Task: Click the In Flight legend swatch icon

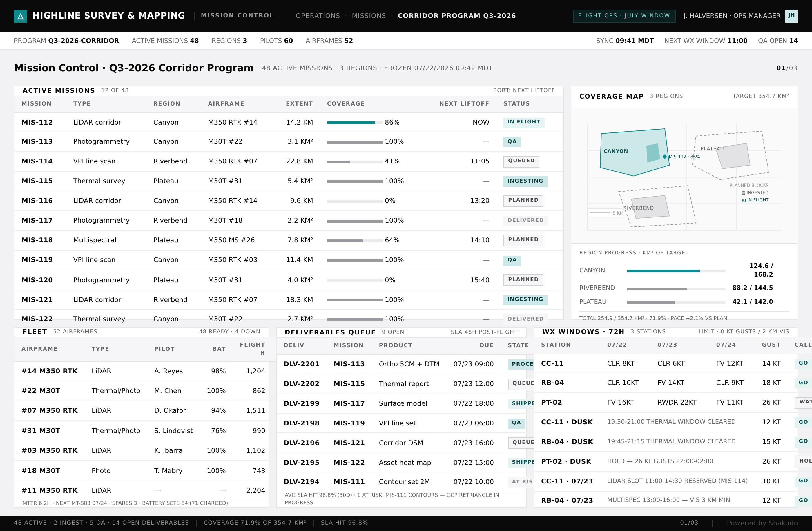Action: click(744, 200)
